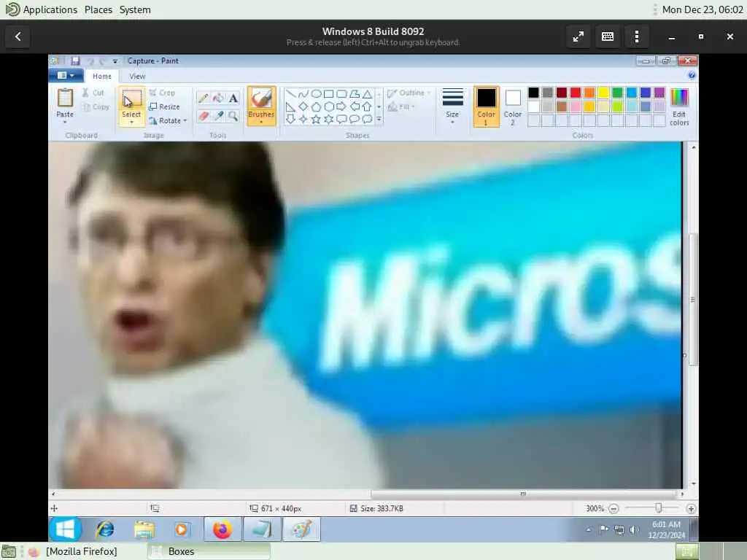Pick the yellow color swatch
Screen dimensions: 747x560
tap(603, 93)
